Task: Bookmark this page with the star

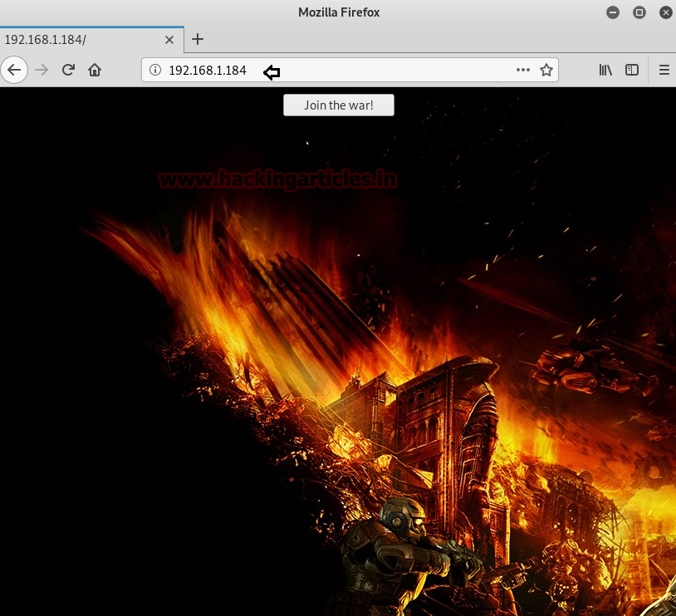Action: pos(546,70)
